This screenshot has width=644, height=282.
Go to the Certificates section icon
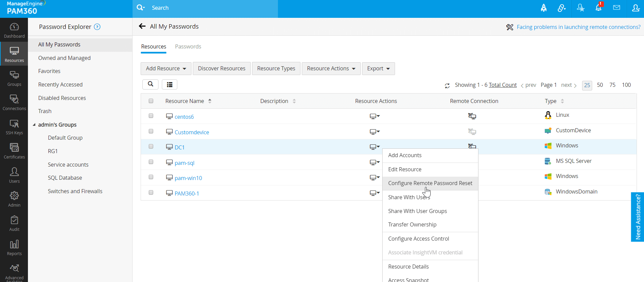coord(14,151)
